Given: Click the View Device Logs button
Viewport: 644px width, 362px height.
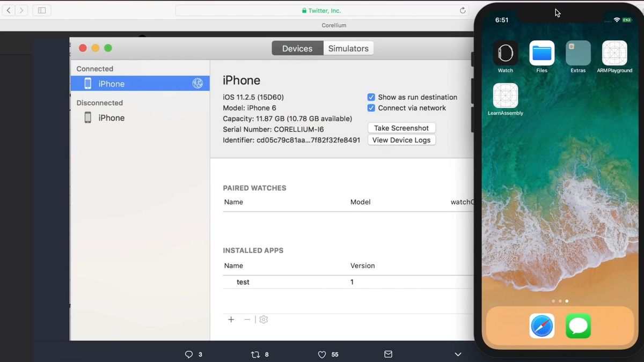Looking at the screenshot, I should [x=401, y=140].
